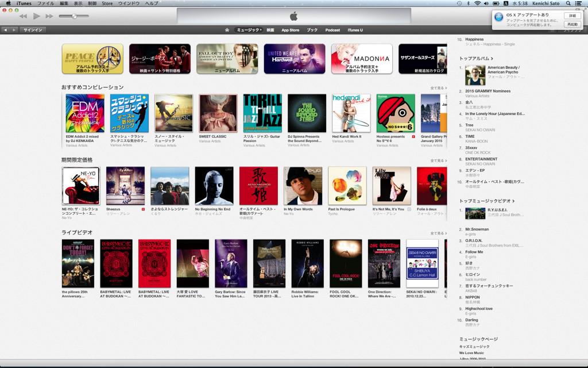Open the Notification Center icon

(x=578, y=3)
